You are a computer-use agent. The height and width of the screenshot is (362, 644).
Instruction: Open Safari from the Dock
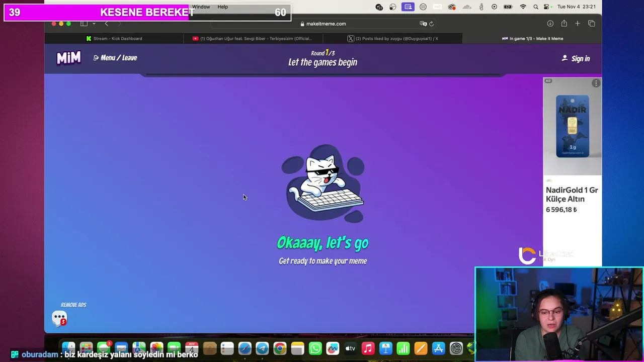click(245, 348)
